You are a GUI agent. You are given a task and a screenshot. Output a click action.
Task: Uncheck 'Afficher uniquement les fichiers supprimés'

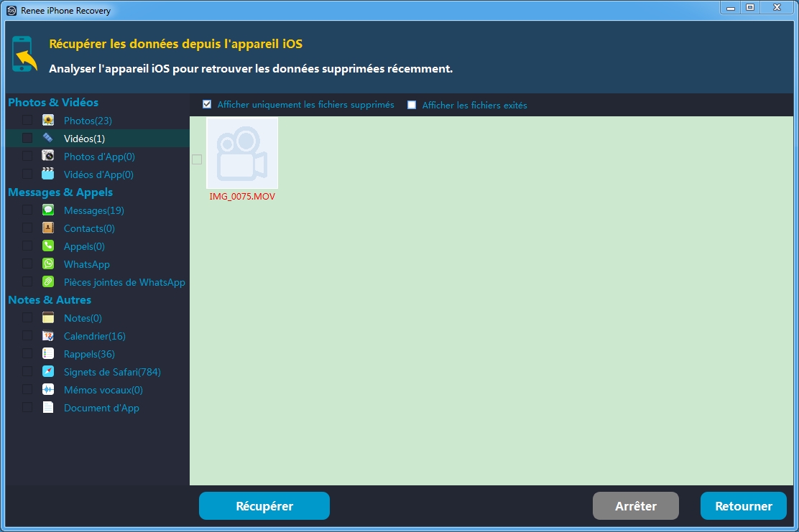(208, 104)
